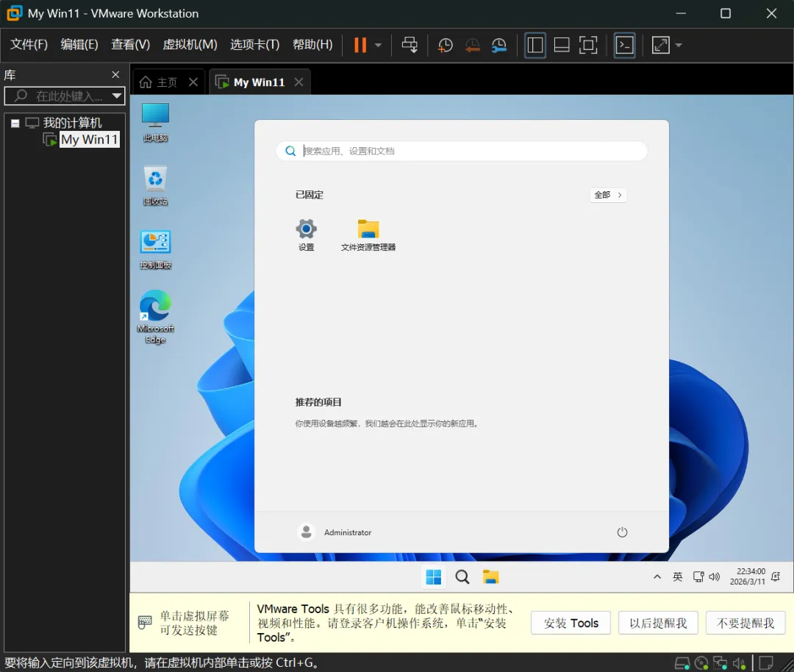Open the 查看(V) menu
Viewport: 794px width, 672px height.
[x=131, y=45]
